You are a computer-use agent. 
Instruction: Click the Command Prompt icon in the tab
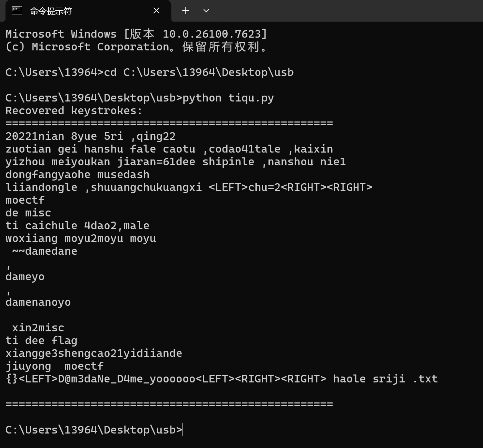point(17,11)
